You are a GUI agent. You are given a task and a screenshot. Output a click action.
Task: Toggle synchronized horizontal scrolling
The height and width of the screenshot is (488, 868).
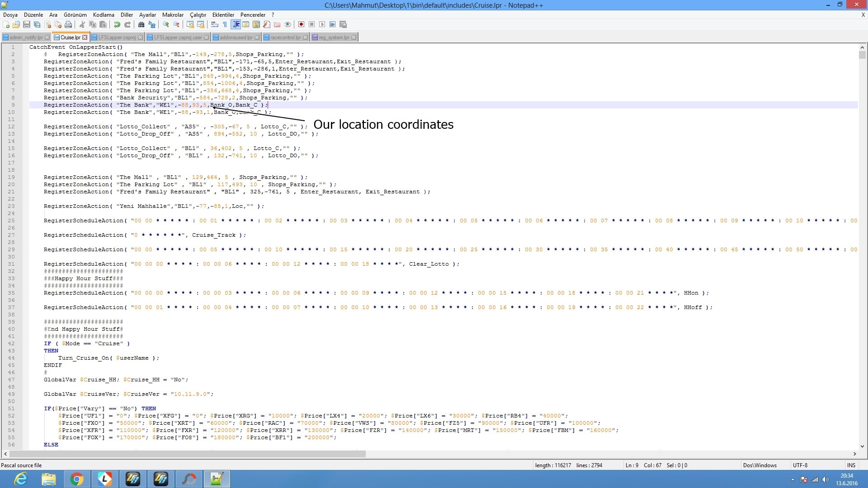point(201,24)
